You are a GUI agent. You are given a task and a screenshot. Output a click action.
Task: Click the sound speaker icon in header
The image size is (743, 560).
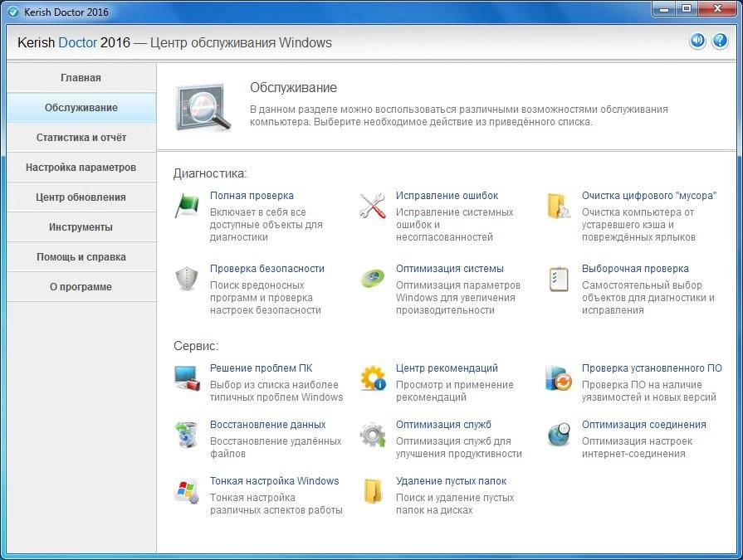pyautogui.click(x=697, y=41)
